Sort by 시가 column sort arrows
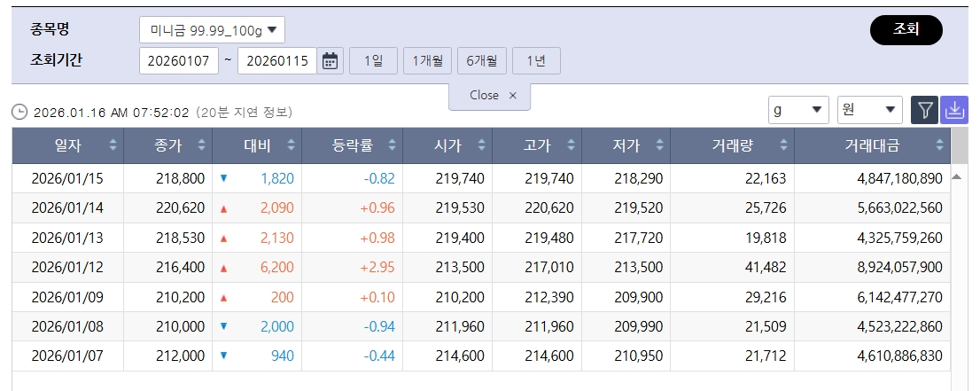 click(481, 145)
